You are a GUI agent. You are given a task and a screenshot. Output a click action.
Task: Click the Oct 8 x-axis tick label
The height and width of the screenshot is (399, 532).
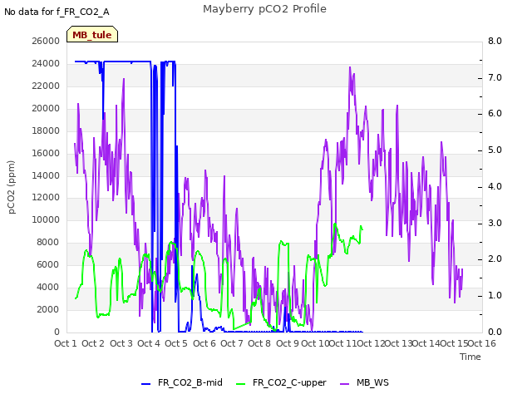coord(259,343)
